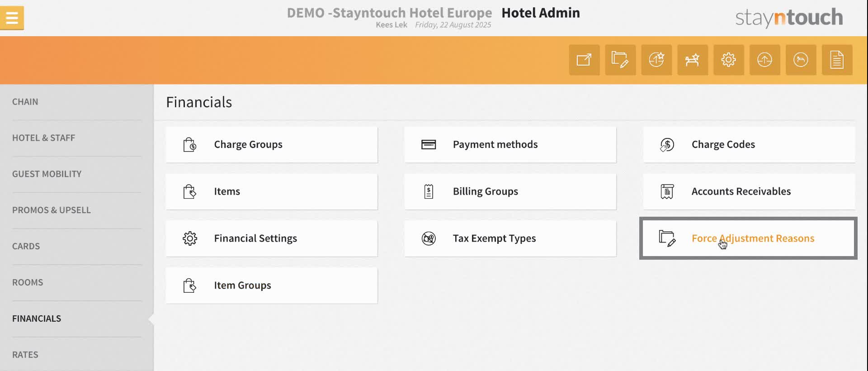The height and width of the screenshot is (371, 868).
Task: Click the Financials page heading
Action: tap(199, 102)
